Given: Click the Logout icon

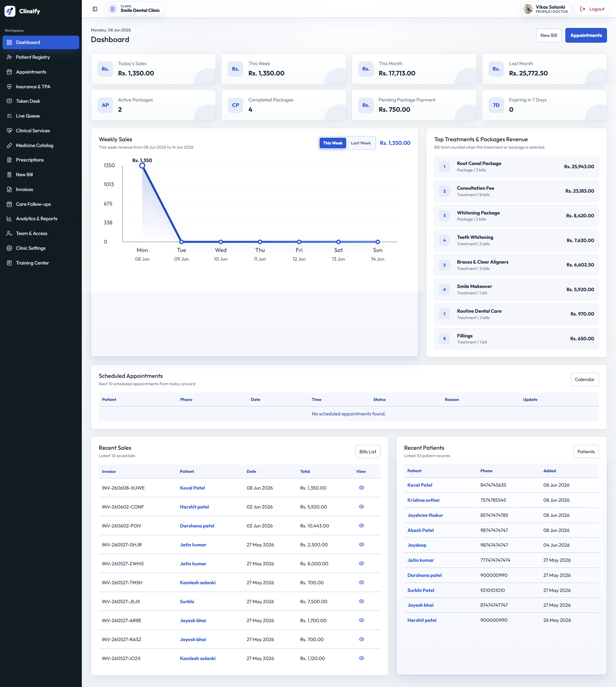Looking at the screenshot, I should (583, 9).
